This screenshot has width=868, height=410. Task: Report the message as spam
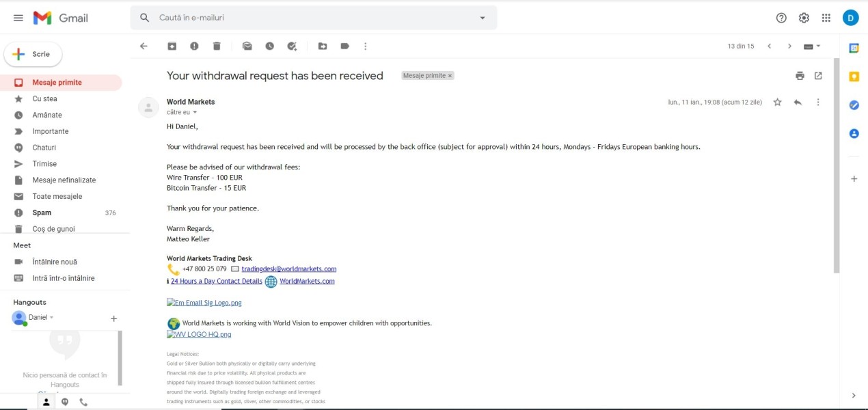click(x=194, y=46)
